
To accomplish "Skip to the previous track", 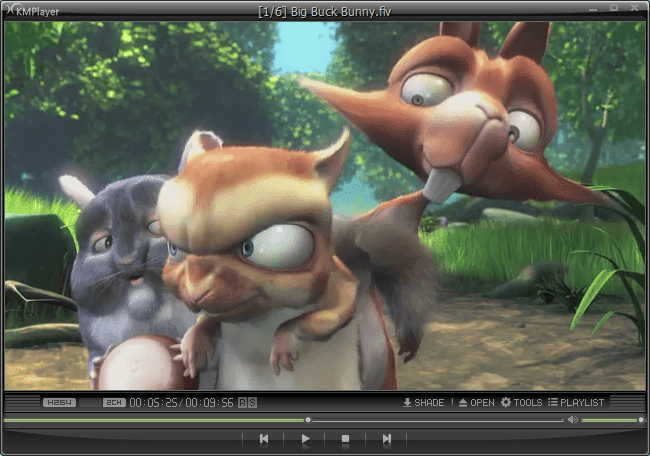I will coord(264,438).
